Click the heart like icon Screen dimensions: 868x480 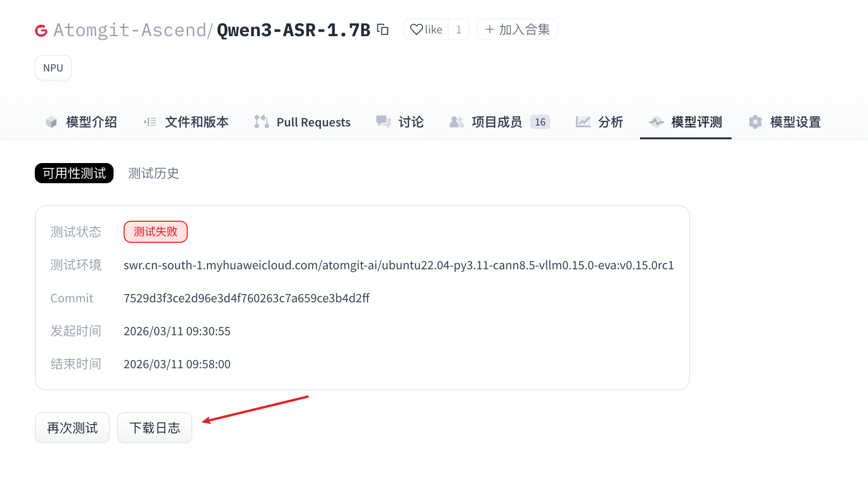(x=416, y=30)
